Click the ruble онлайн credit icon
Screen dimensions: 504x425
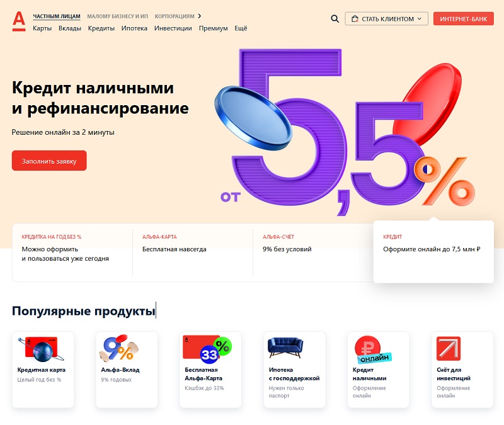371,349
